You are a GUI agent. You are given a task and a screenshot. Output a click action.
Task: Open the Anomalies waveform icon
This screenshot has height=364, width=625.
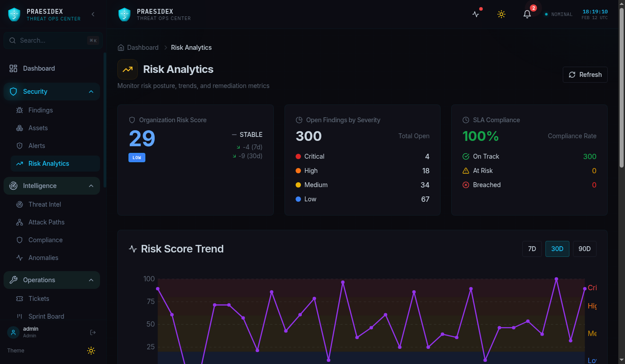point(20,257)
